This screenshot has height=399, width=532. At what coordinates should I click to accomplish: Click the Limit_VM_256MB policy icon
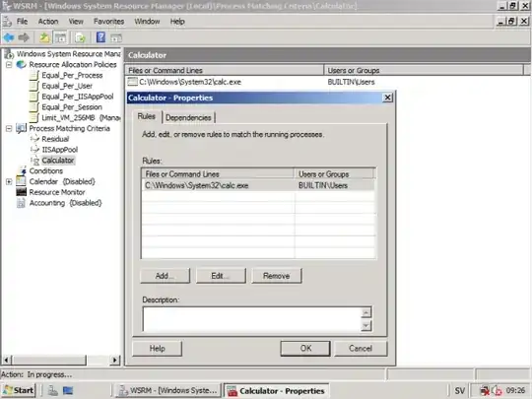point(33,118)
